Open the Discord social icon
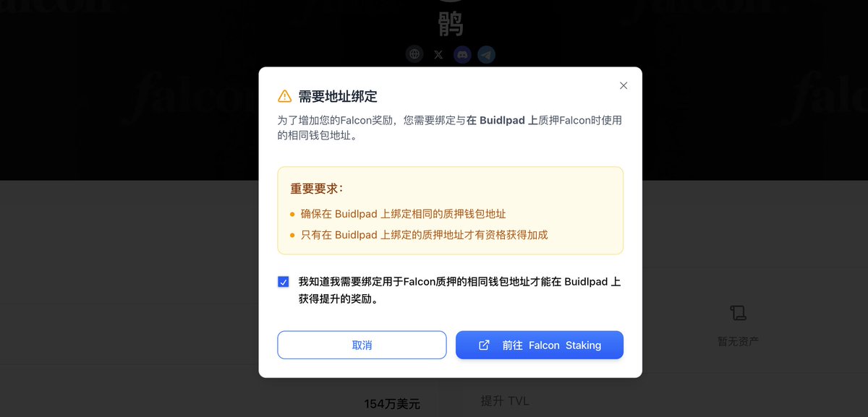868x417 pixels. click(x=462, y=54)
